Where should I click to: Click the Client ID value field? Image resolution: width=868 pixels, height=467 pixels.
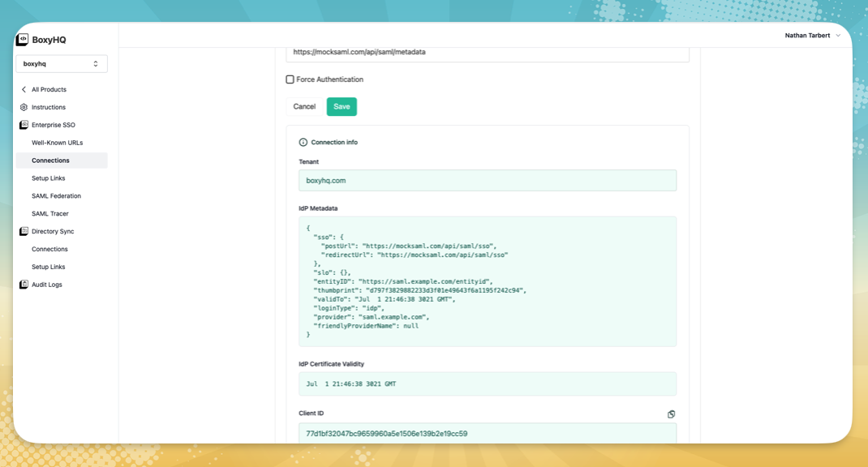click(x=488, y=433)
